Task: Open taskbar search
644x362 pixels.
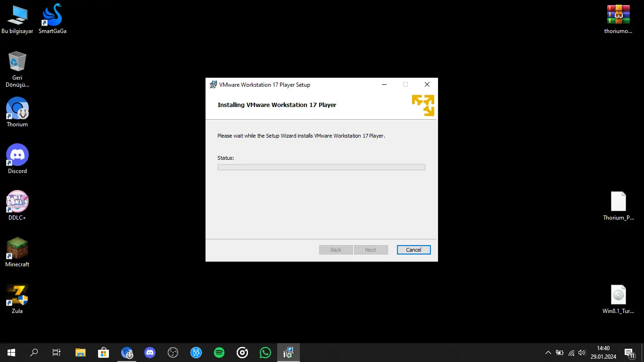Action: pyautogui.click(x=34, y=353)
